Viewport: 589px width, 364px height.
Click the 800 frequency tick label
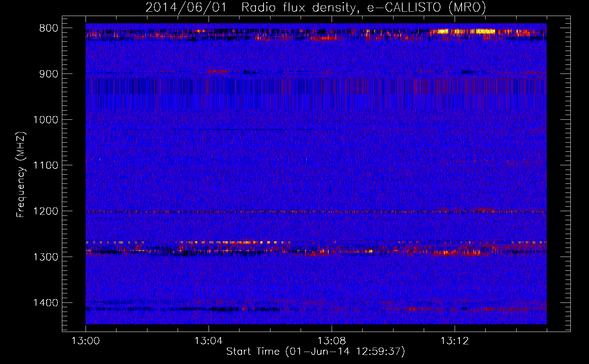pos(48,28)
